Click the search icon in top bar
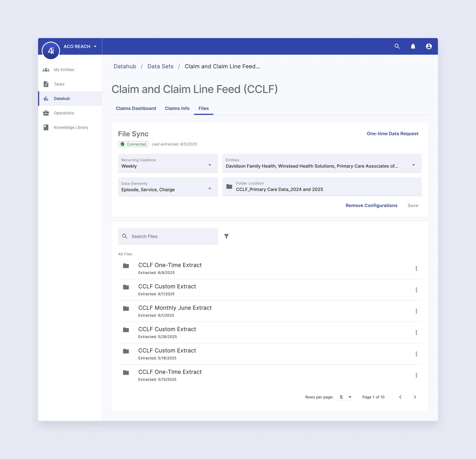Viewport: 476px width, 459px height. tap(397, 46)
